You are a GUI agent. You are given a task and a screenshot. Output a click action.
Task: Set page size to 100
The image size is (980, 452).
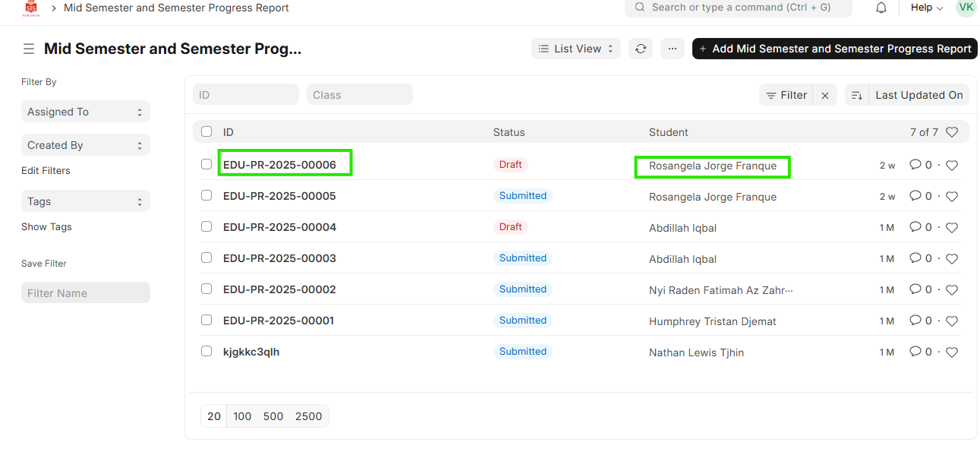[x=242, y=416]
